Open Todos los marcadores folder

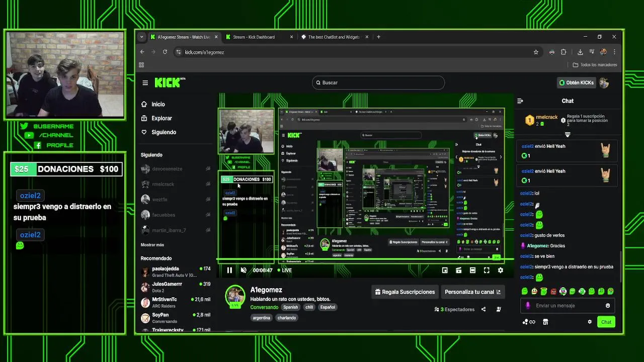[x=595, y=65]
